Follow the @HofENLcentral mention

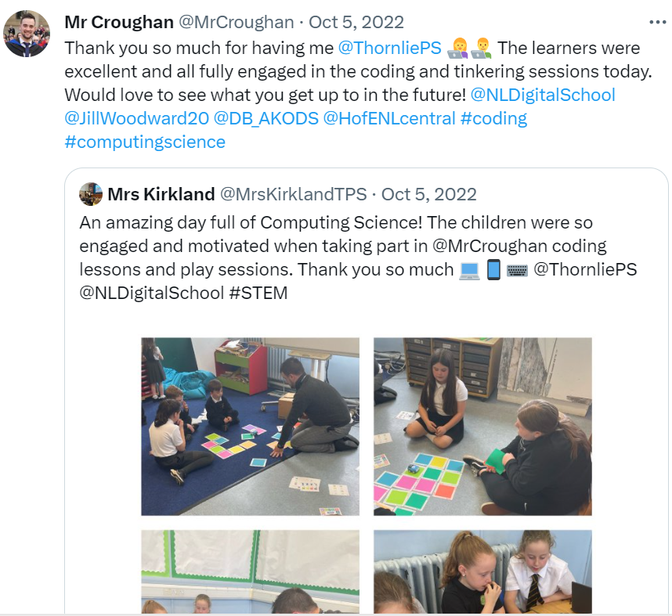tap(389, 118)
